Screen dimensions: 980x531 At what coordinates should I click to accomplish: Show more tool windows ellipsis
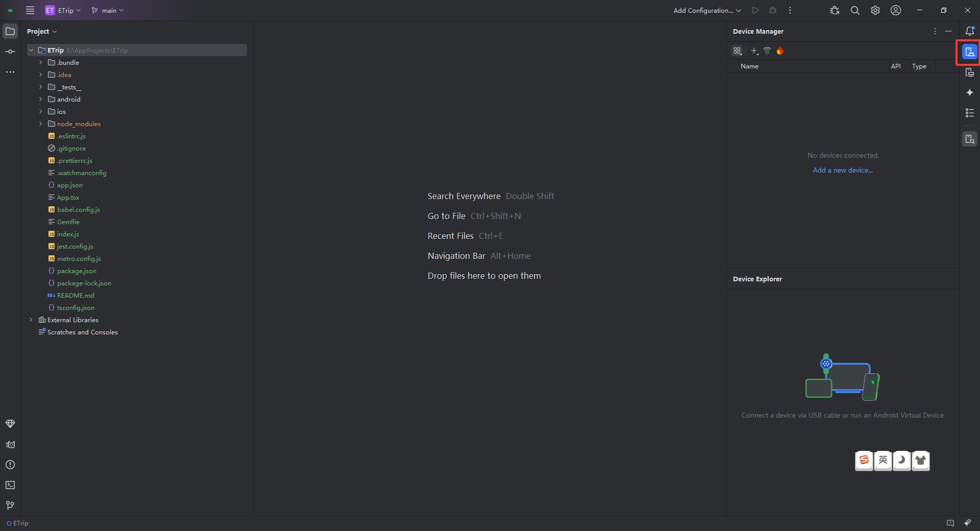tap(10, 72)
